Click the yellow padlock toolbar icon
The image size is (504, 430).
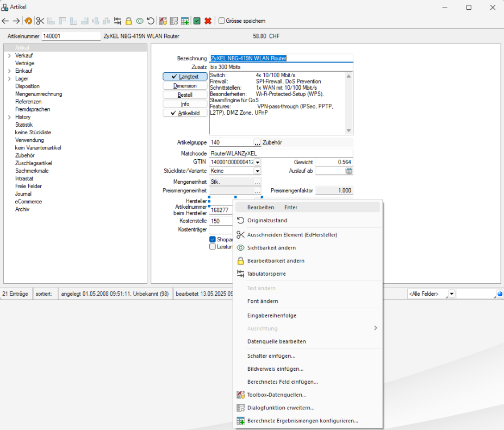[128, 21]
